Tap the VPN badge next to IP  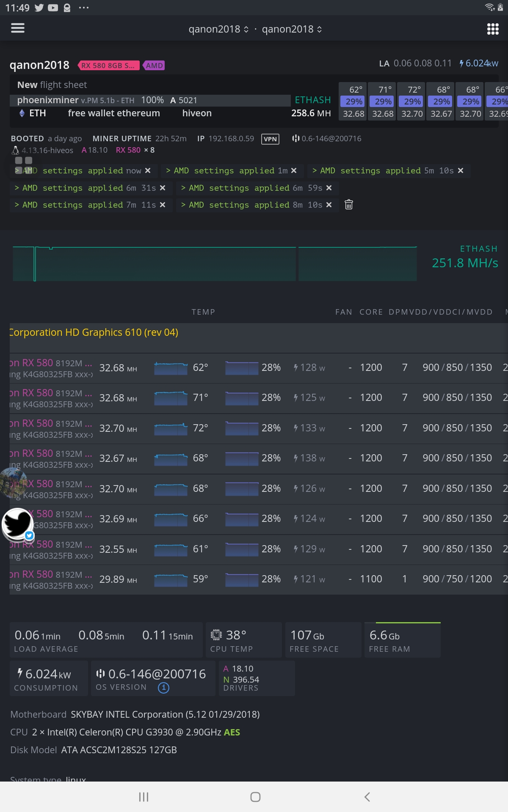click(270, 139)
